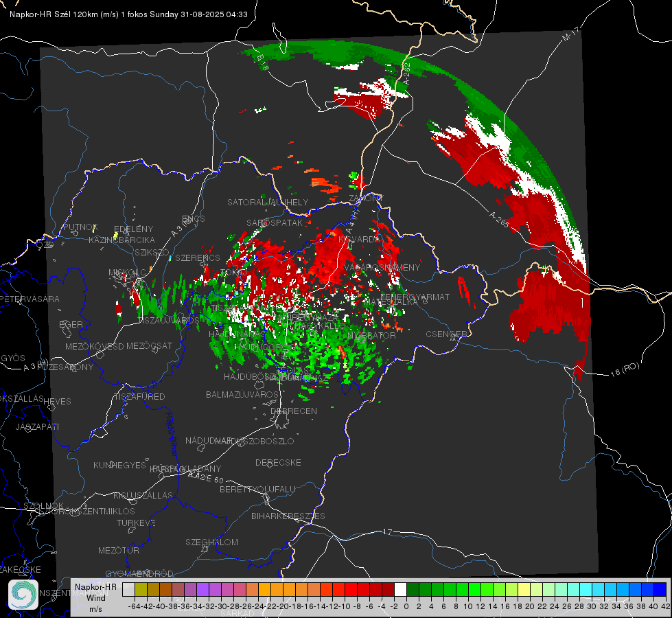Click the CSENGER town label
This screenshot has height=618, width=672.
(x=446, y=334)
